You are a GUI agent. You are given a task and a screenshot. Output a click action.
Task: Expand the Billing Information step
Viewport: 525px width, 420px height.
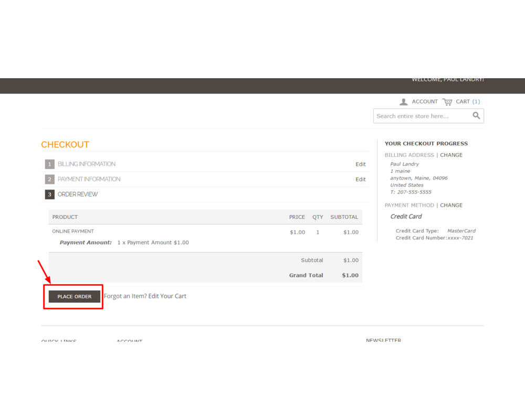click(87, 164)
